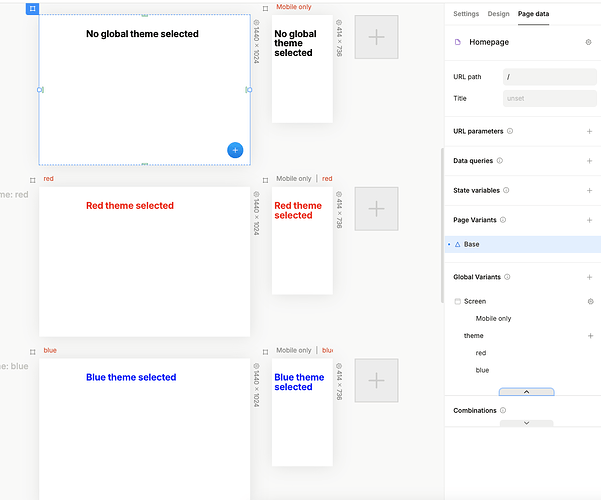Switch to the Design tab
The height and width of the screenshot is (500, 601).
coord(498,14)
